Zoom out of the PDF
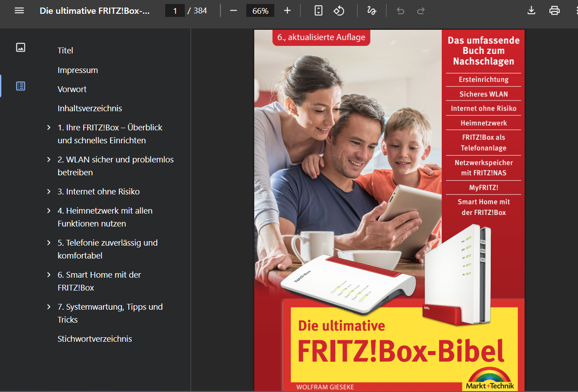 tap(233, 10)
